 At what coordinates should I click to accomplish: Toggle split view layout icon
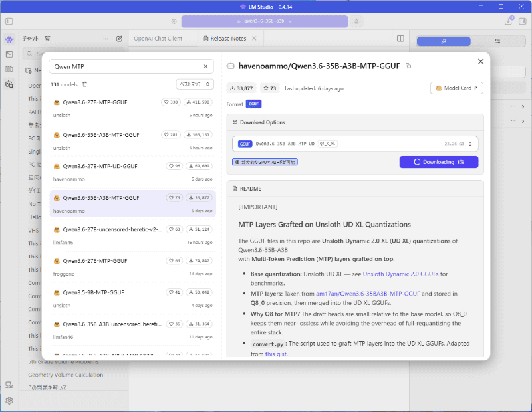click(400, 39)
